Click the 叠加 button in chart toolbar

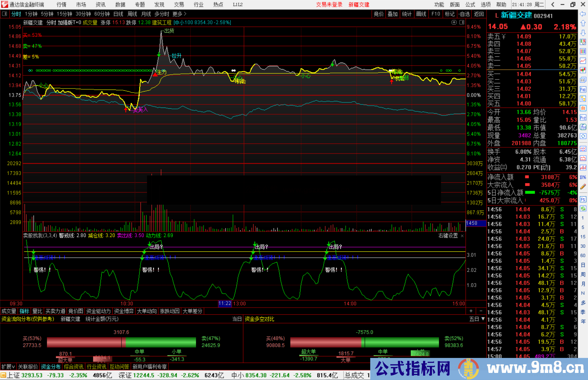(x=393, y=14)
